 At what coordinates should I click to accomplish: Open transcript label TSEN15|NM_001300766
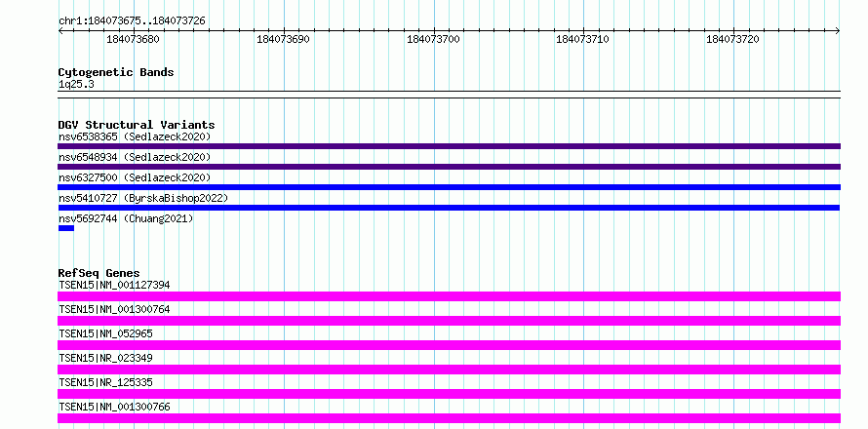pyautogui.click(x=114, y=407)
